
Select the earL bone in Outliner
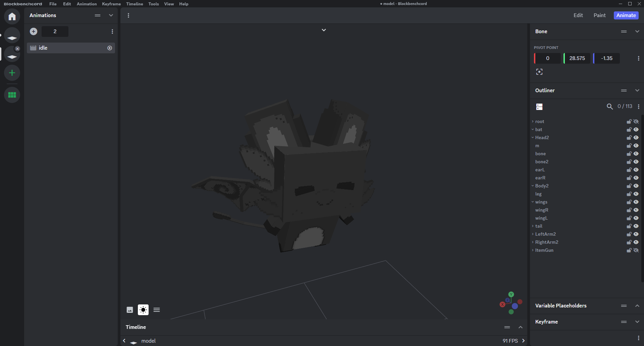point(540,170)
